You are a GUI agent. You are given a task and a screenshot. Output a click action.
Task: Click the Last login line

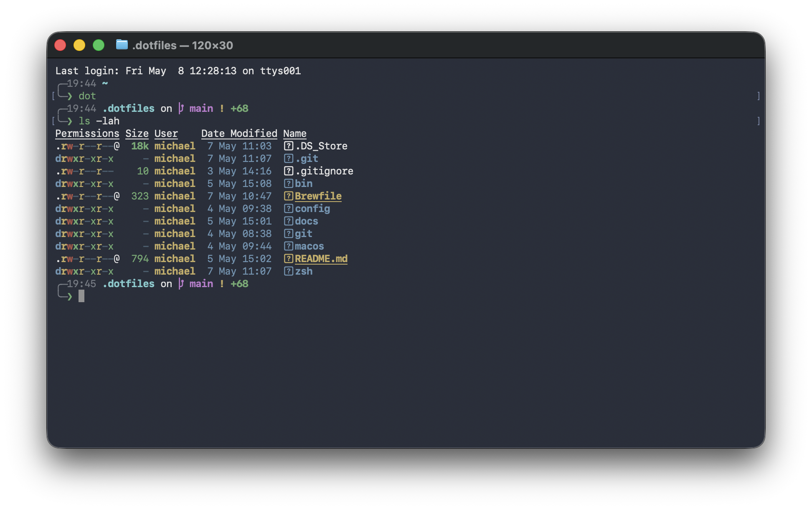click(x=178, y=71)
